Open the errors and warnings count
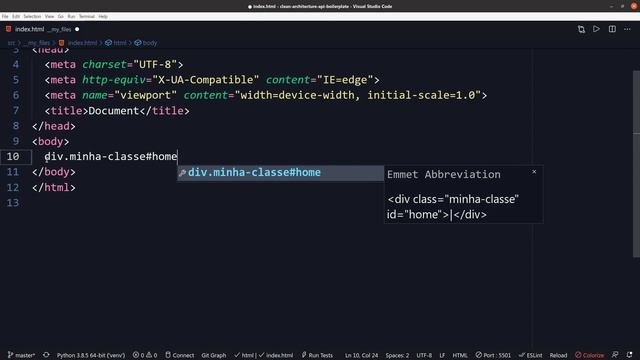This screenshot has width=640, height=360. tap(145, 355)
